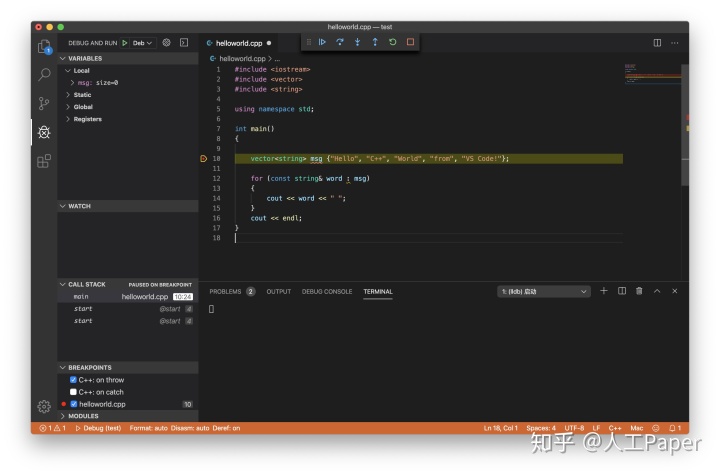The width and height of the screenshot is (720, 475).
Task: Click errors and warnings count in status bar
Action: tap(52, 428)
